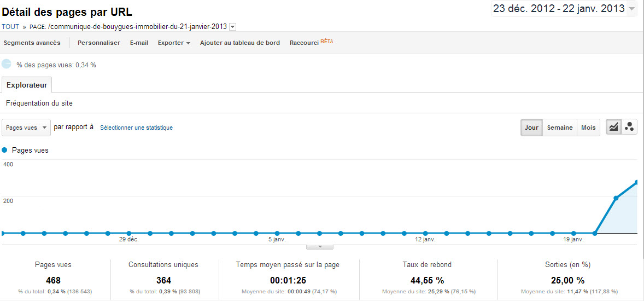
Task: Click the % du total 0,39 % (93 808) text
Action: tap(165, 292)
